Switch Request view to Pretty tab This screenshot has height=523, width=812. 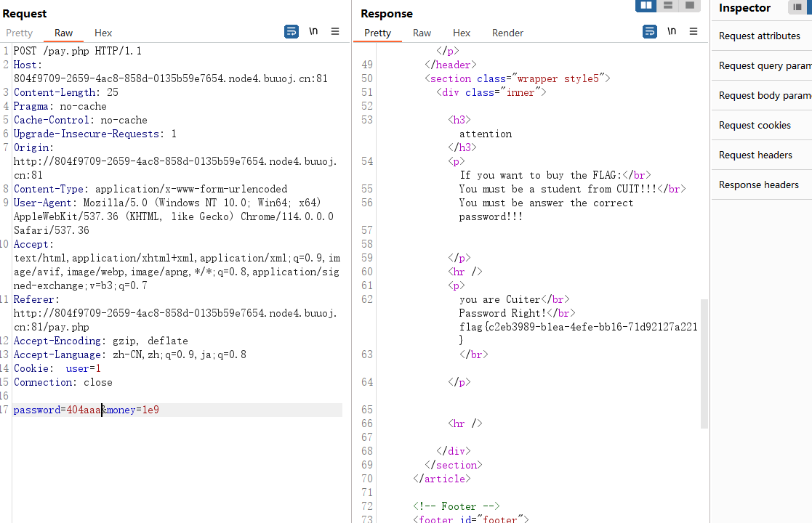pos(19,33)
